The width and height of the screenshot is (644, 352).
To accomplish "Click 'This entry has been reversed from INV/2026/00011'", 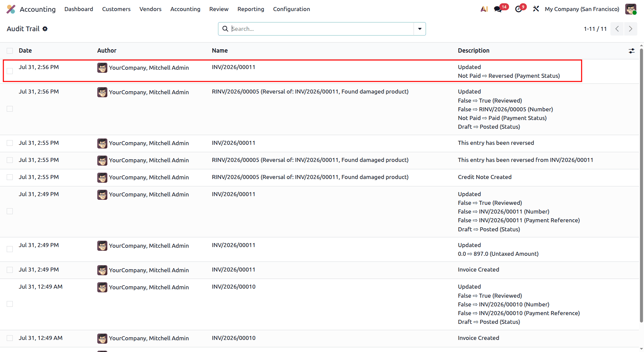I will (x=525, y=160).
